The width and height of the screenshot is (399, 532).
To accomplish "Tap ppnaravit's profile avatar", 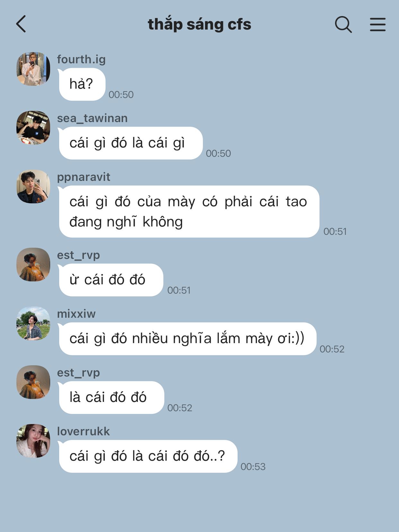I will pyautogui.click(x=33, y=186).
